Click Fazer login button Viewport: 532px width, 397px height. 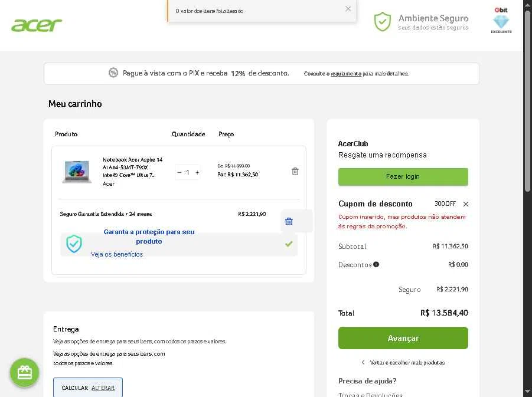[403, 176]
